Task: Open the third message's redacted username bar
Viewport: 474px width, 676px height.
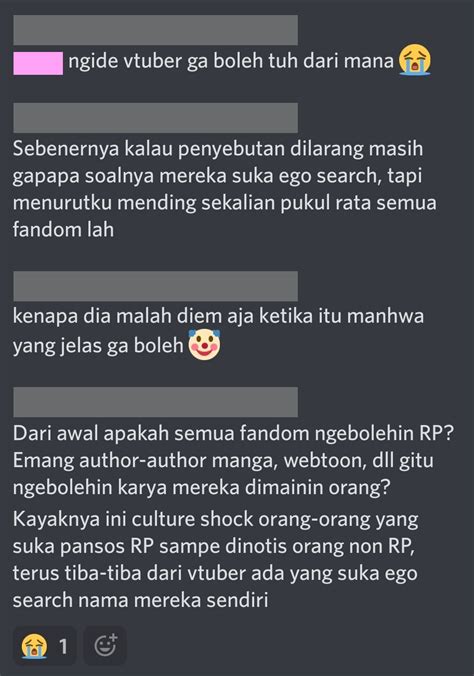Action: 155,286
